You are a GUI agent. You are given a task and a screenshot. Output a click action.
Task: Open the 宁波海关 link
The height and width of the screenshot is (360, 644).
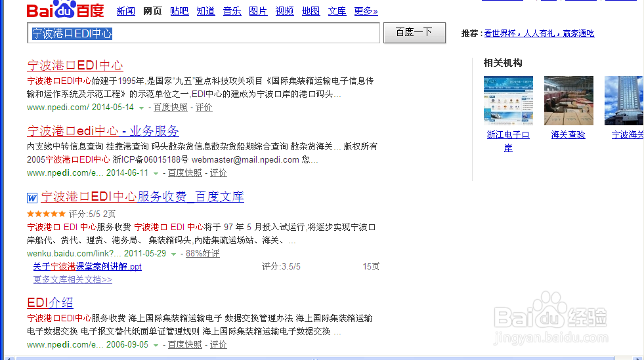628,134
